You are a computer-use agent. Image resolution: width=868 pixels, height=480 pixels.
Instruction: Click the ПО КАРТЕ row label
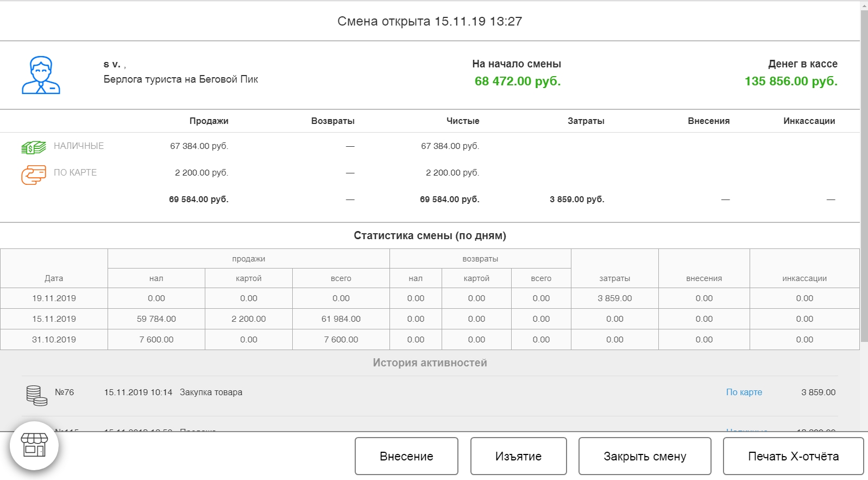click(x=75, y=172)
